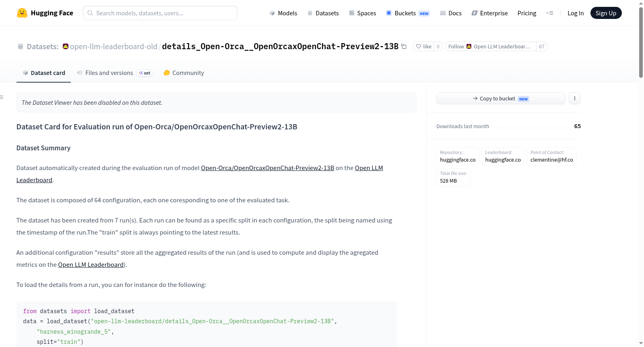Click the heart like icon
This screenshot has width=644, height=347.
[419, 46]
